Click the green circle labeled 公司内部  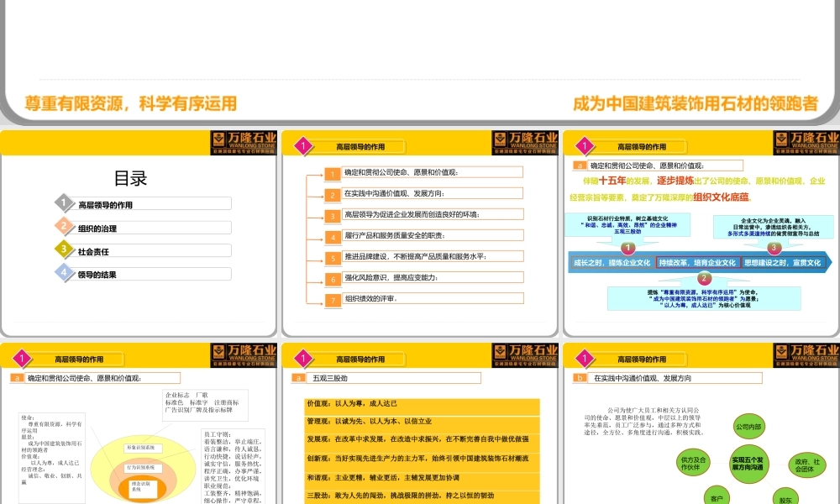click(x=748, y=427)
